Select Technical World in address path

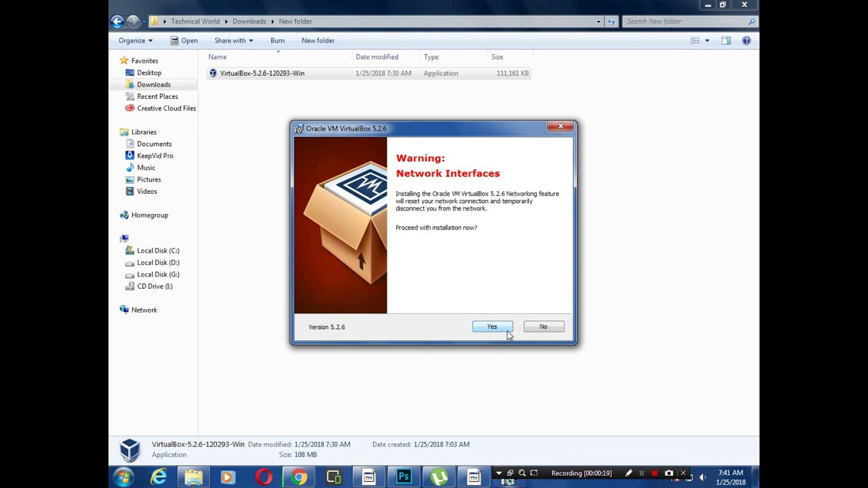click(x=195, y=21)
